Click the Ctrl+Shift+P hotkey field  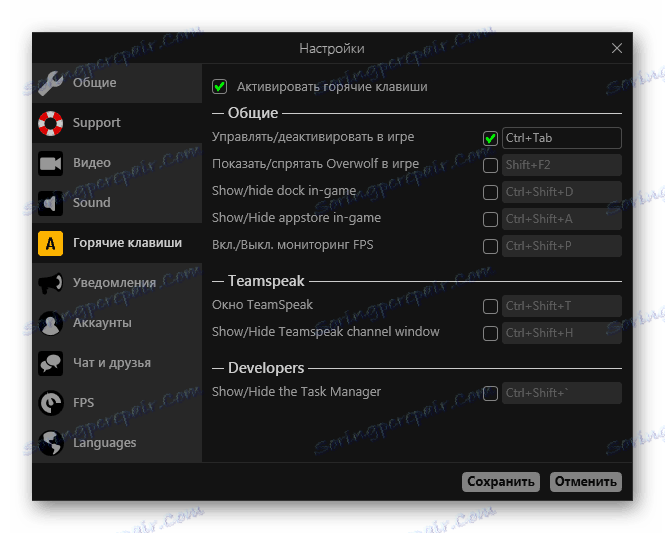(562, 246)
